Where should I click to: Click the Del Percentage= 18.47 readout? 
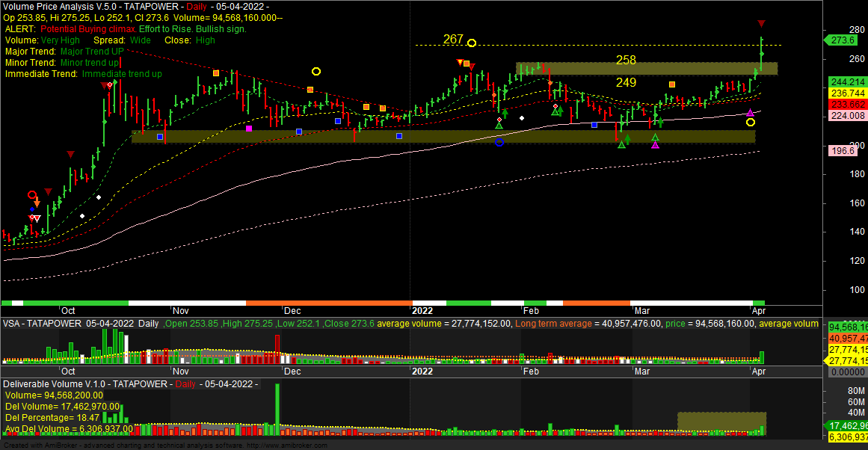coord(52,418)
